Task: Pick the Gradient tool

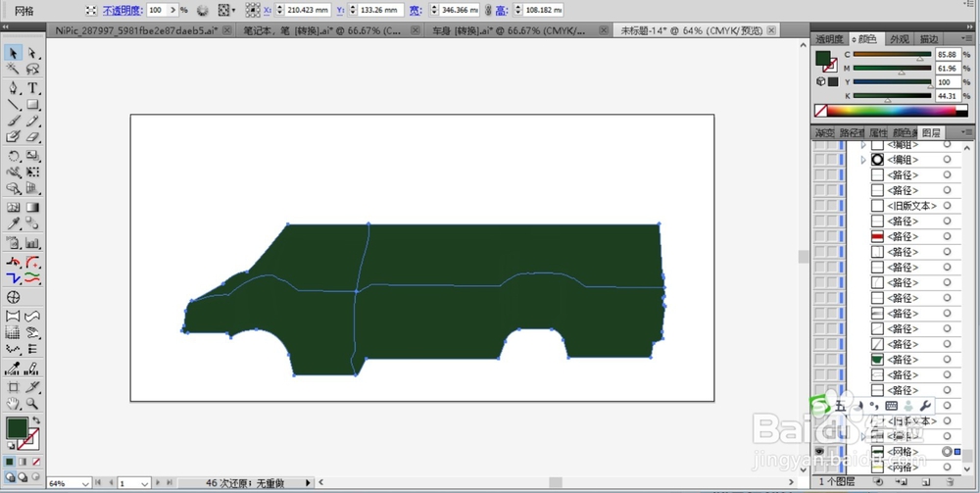Action: tap(32, 208)
